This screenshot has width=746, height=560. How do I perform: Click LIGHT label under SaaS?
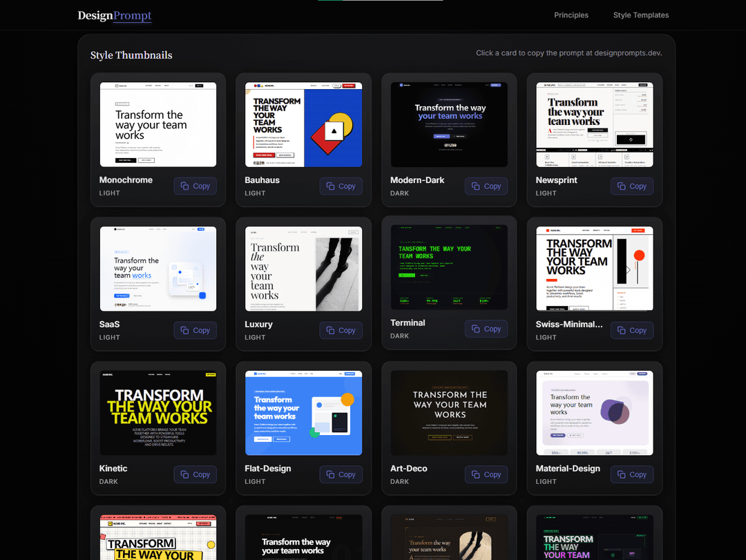[x=109, y=338]
